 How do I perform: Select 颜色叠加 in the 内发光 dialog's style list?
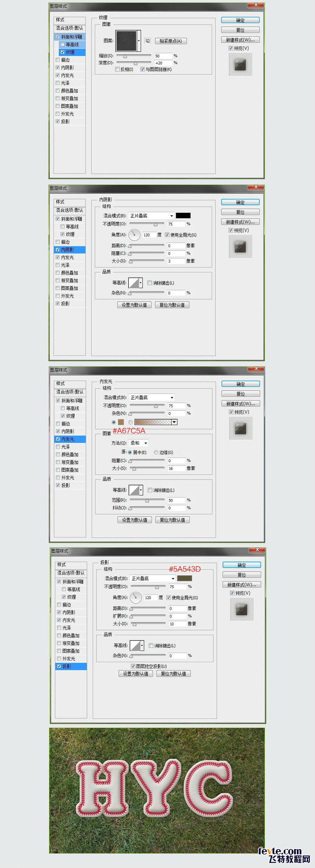click(x=70, y=454)
